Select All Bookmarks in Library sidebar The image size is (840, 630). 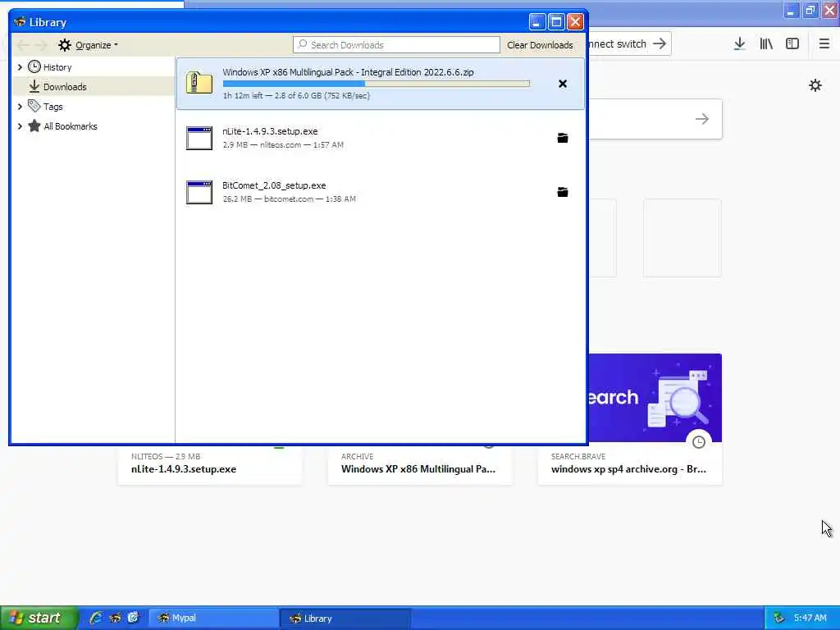[71, 126]
